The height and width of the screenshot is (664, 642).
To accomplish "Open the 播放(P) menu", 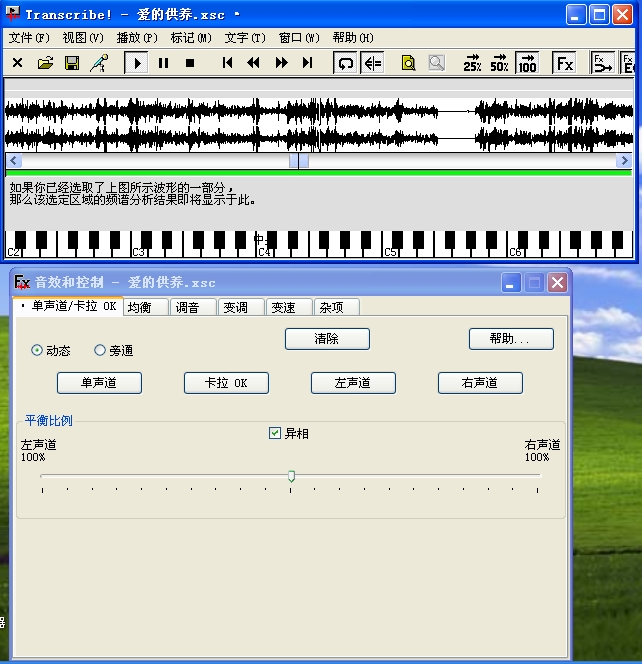I will pos(137,38).
